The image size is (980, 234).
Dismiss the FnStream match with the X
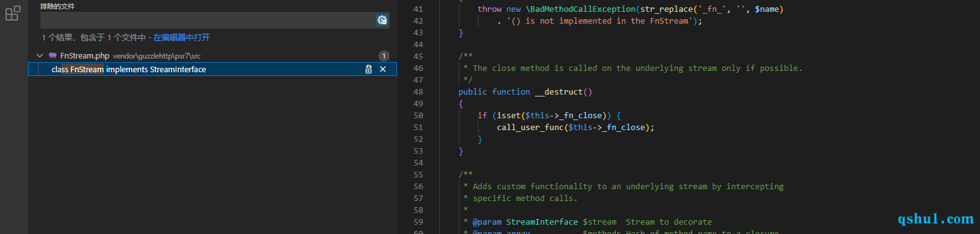click(383, 70)
